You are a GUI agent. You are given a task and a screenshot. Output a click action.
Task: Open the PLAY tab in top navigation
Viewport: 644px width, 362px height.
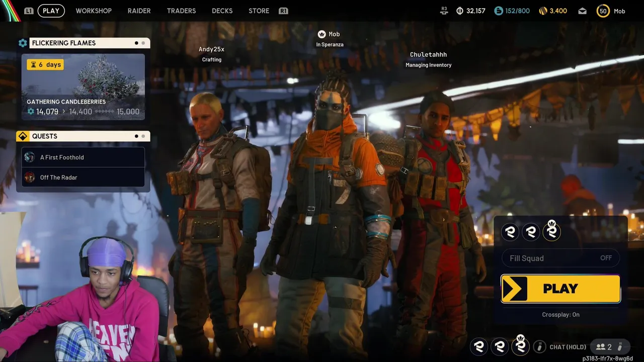(x=51, y=11)
